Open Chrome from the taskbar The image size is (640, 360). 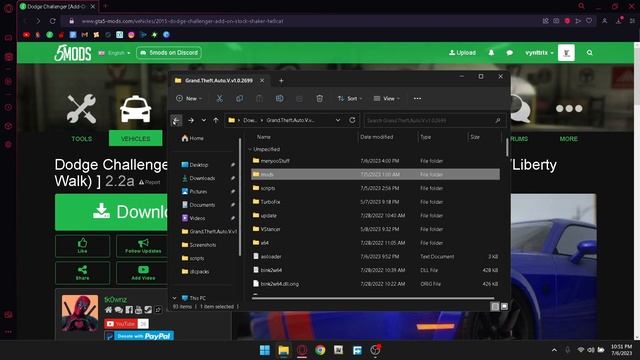tap(320, 350)
